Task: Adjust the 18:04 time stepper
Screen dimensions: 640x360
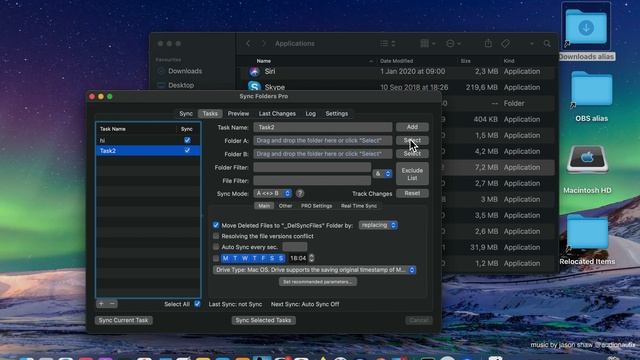Action: (x=311, y=258)
